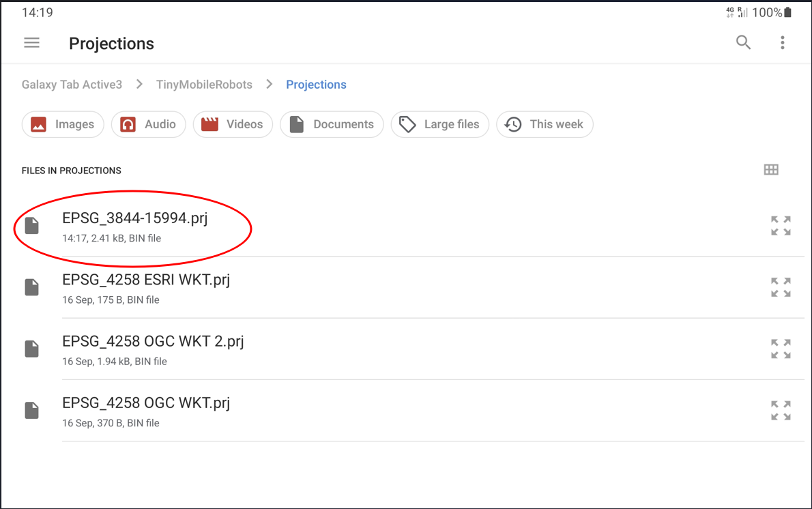Tap file icon of EPSG_4258 OGC WKT 2.prj
This screenshot has width=812, height=509.
point(32,349)
